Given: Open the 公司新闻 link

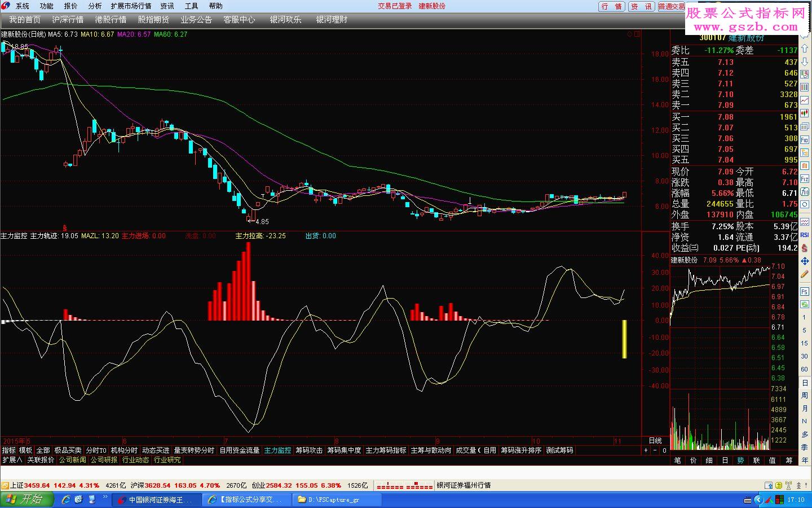Looking at the screenshot, I should coord(73,460).
